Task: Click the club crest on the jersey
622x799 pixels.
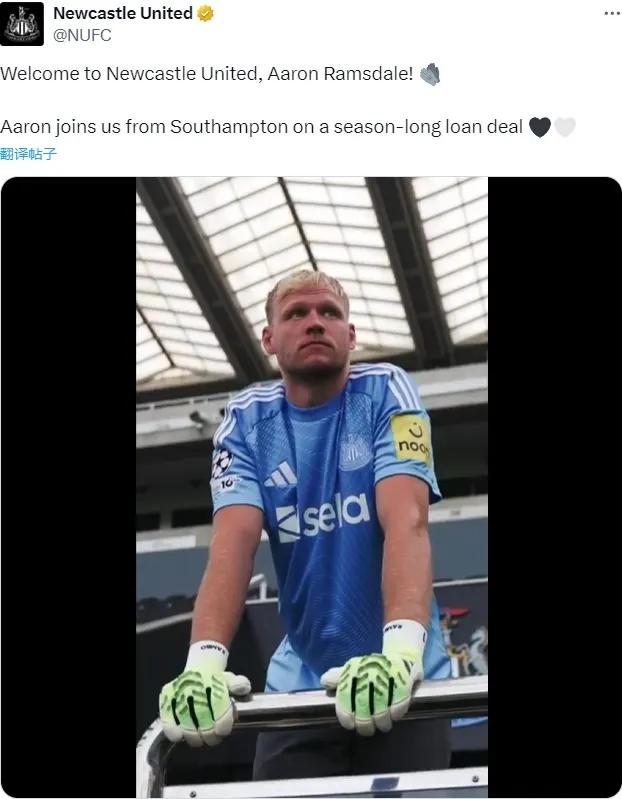Action: pyautogui.click(x=356, y=450)
